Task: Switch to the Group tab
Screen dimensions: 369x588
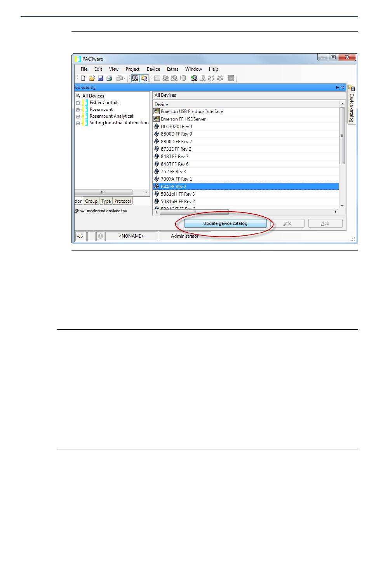Action: (91, 201)
